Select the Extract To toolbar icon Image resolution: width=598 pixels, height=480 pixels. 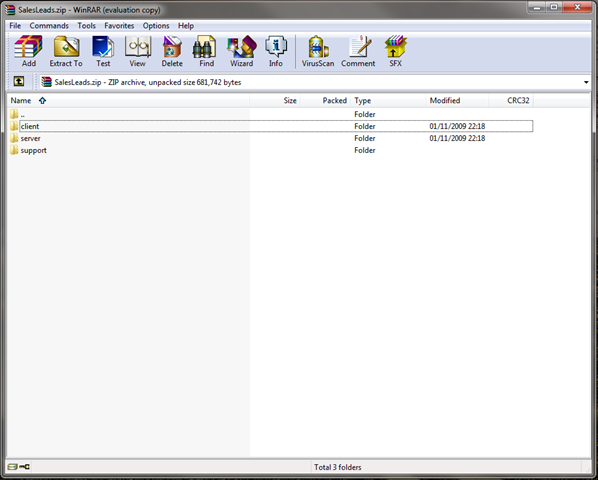click(x=66, y=51)
